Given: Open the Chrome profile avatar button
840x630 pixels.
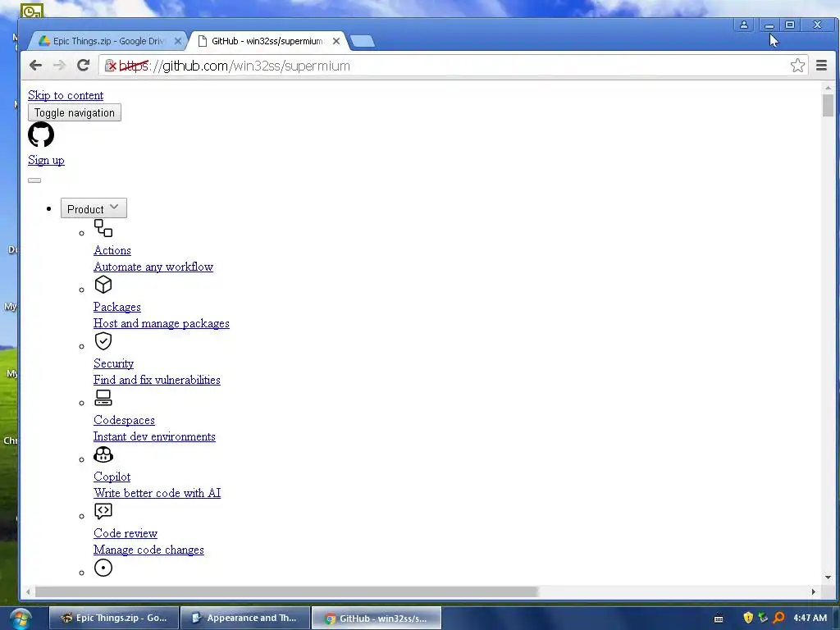Looking at the screenshot, I should (744, 25).
